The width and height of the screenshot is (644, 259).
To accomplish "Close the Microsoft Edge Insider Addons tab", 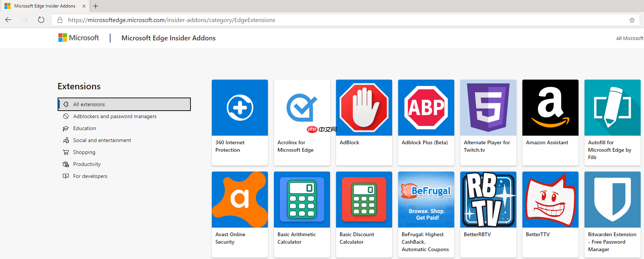I will click(84, 6).
